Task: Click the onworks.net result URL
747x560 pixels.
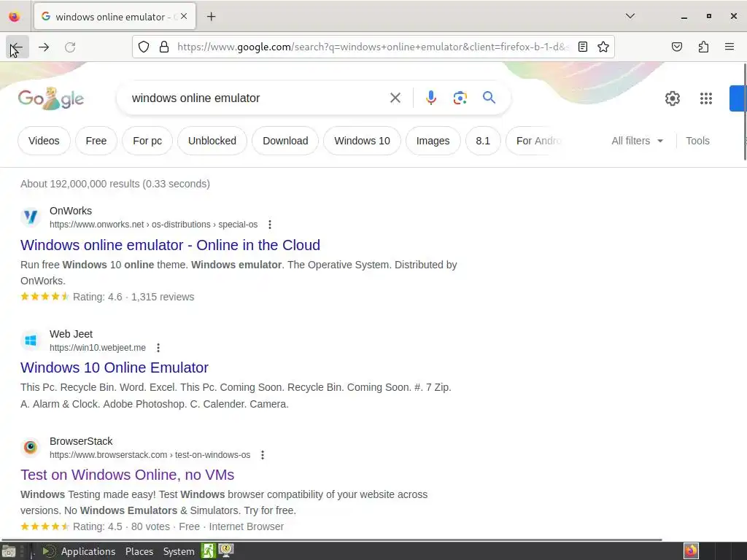Action: (153, 225)
